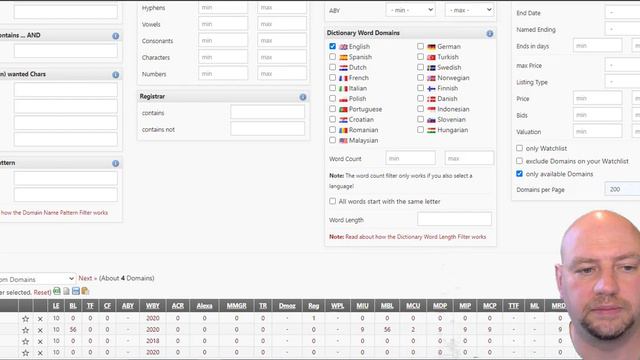
Task: Uncheck 'only available Domains'
Action: tap(519, 173)
